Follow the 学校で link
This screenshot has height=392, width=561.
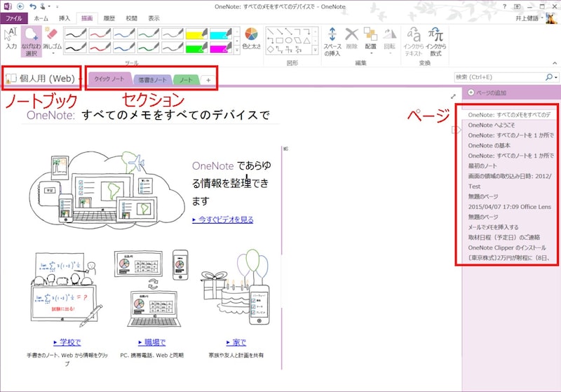tap(67, 342)
